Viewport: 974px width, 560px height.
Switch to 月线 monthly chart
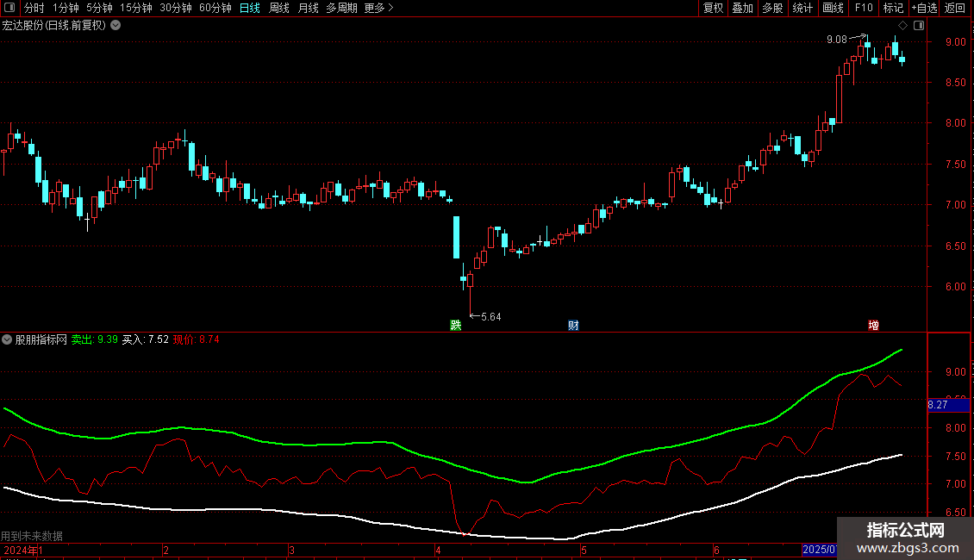point(308,8)
